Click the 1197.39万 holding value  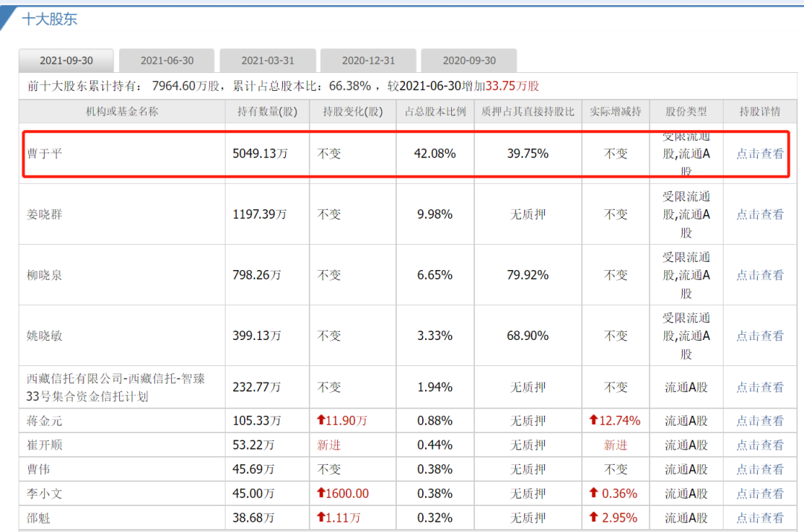pyautogui.click(x=260, y=214)
